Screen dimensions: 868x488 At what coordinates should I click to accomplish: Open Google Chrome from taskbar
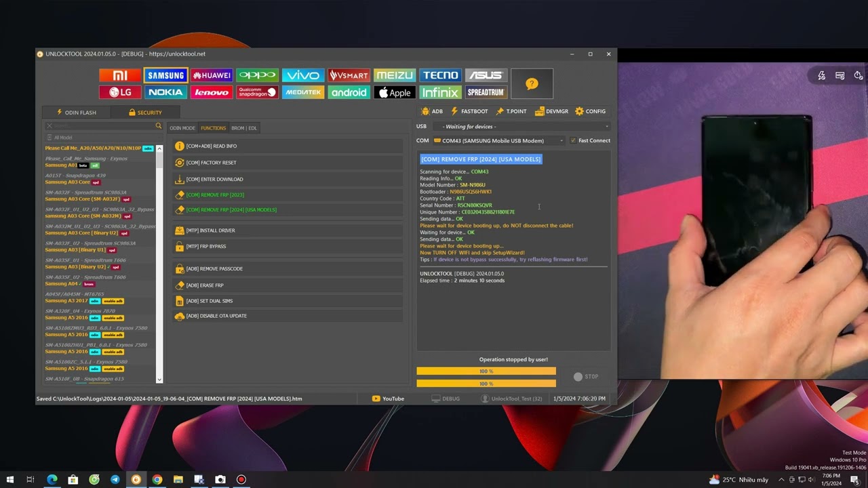coord(157,479)
